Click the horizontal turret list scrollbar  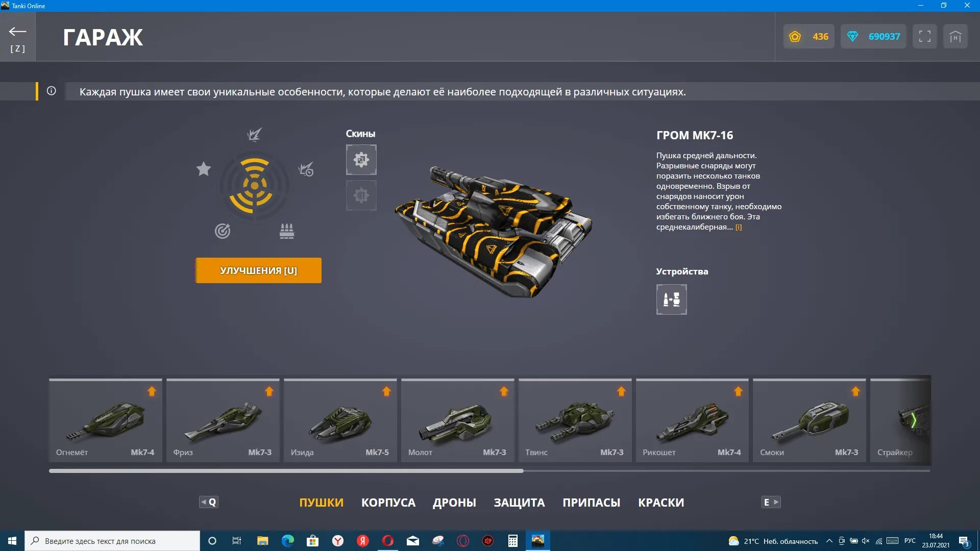pyautogui.click(x=286, y=471)
